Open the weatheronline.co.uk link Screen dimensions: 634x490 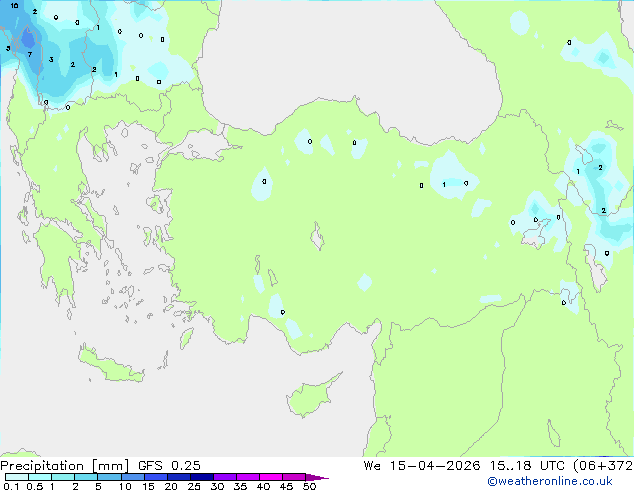point(550,481)
